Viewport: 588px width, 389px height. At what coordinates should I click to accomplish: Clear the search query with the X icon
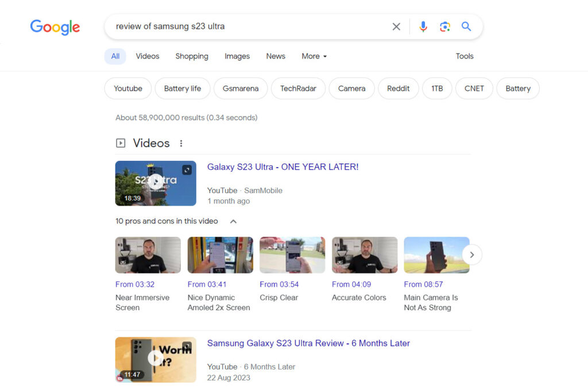pos(396,26)
